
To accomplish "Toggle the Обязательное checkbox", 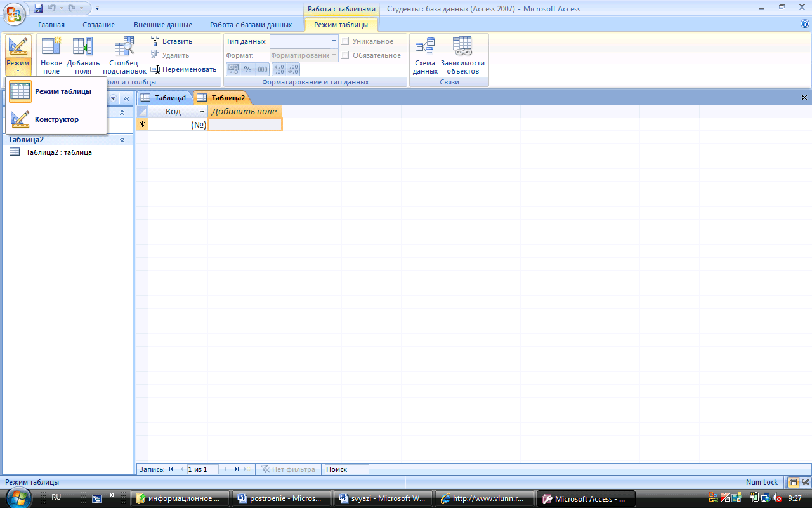I will [344, 55].
